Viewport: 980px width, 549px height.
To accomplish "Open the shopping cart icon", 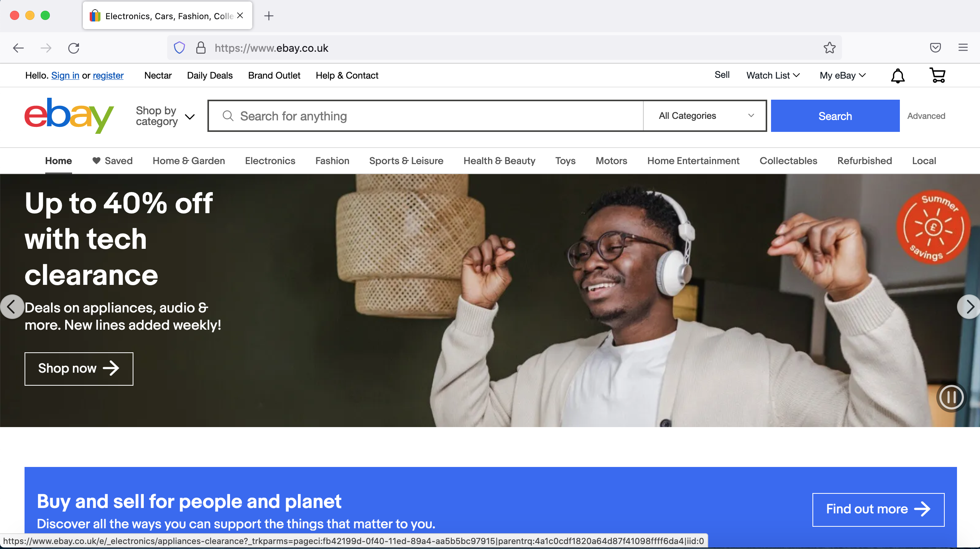I will pyautogui.click(x=937, y=76).
